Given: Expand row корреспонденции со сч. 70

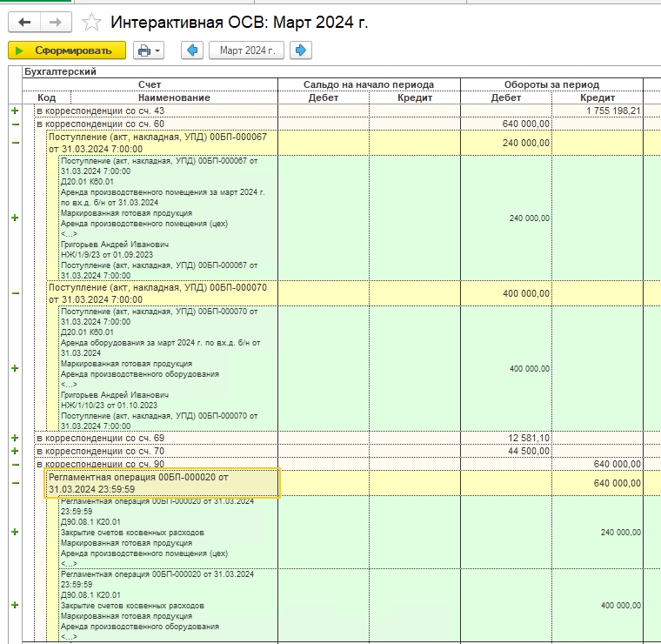Looking at the screenshot, I should [x=14, y=451].
